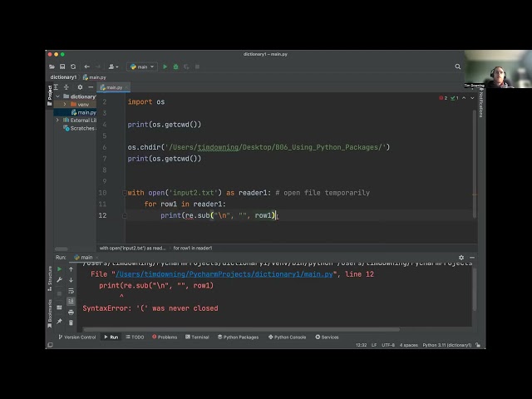Go to previous highlighted error arrow
The image size is (532, 399).
pos(464,98)
